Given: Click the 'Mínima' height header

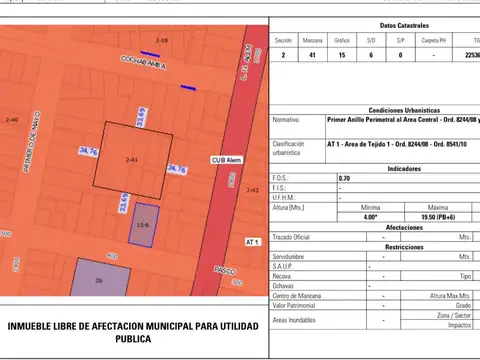Looking at the screenshot, I should pos(370,208).
